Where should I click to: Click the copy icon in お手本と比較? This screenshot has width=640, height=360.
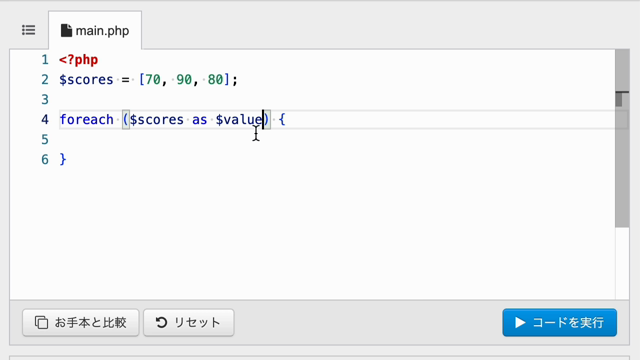point(41,322)
